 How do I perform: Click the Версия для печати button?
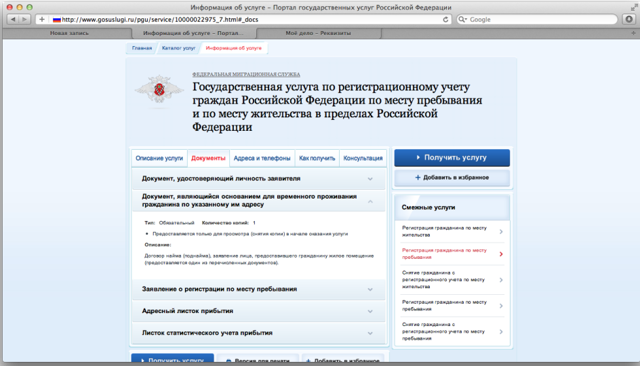click(258, 359)
